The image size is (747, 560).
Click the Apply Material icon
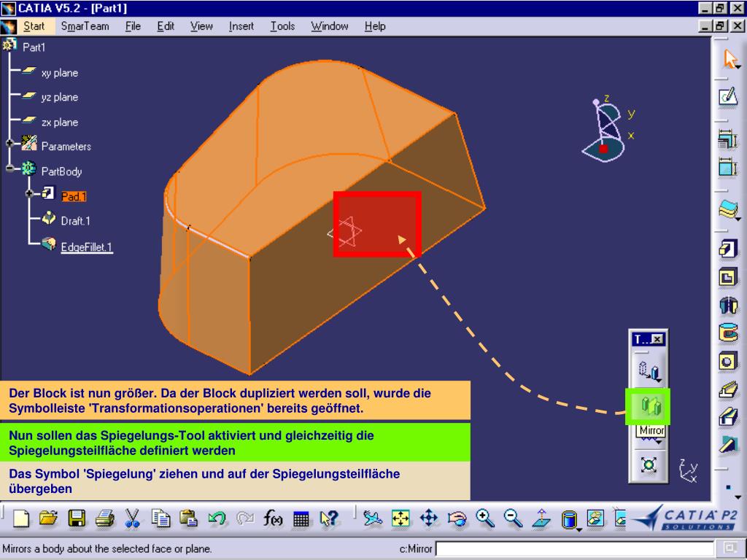[728, 209]
